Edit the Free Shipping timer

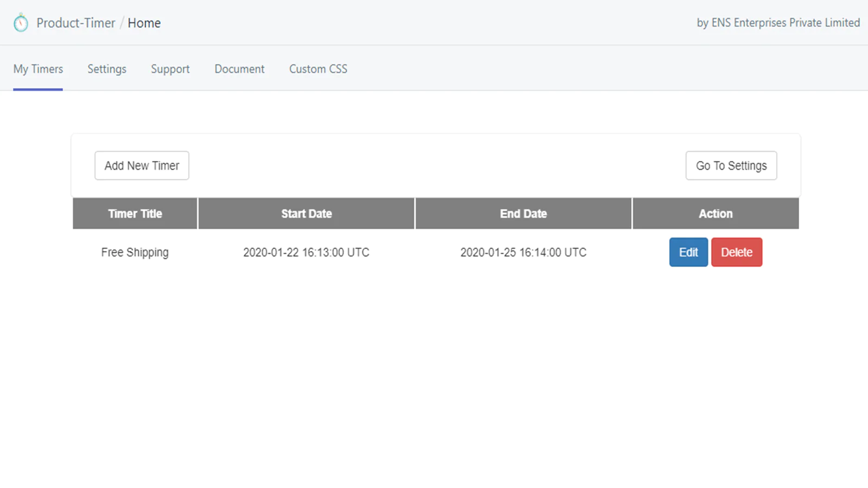click(x=688, y=252)
